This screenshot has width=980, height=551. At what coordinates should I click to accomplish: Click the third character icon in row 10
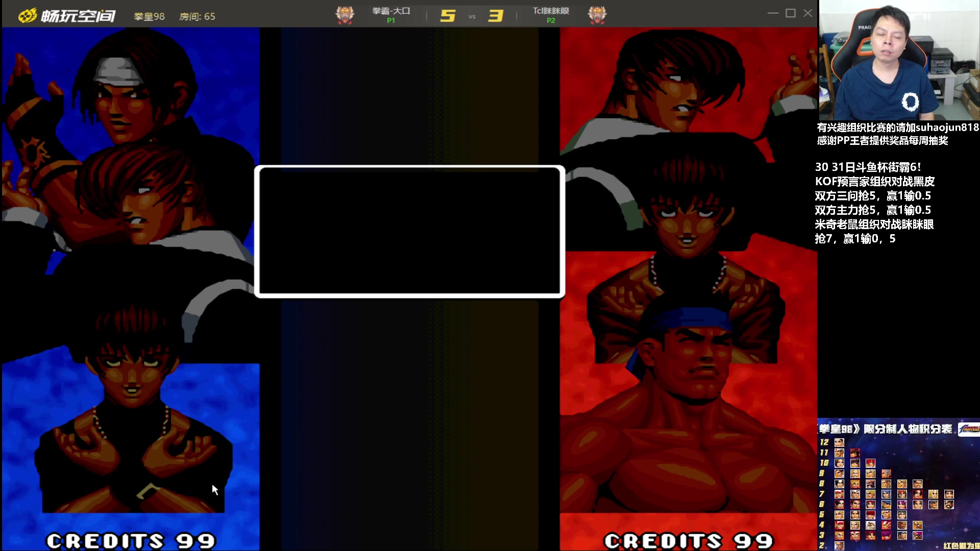[871, 463]
